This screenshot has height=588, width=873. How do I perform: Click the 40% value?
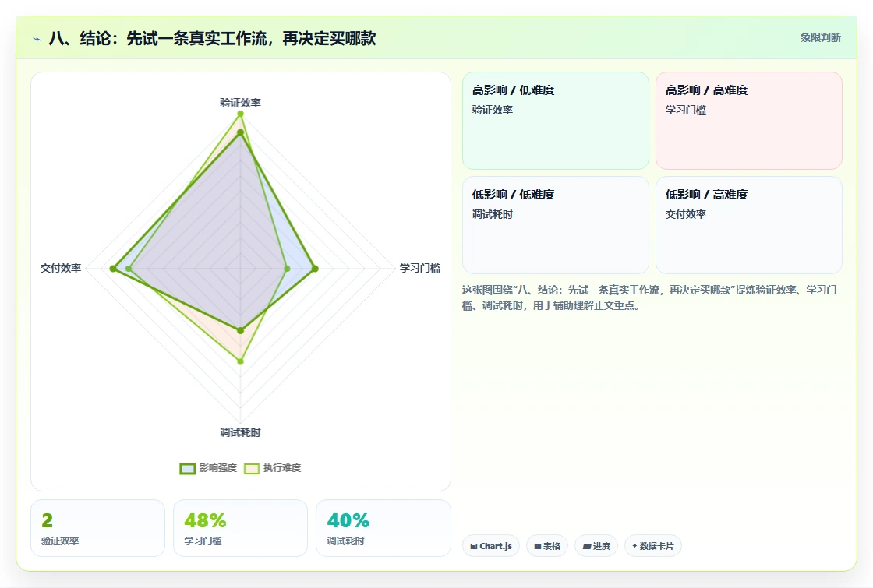tap(348, 521)
